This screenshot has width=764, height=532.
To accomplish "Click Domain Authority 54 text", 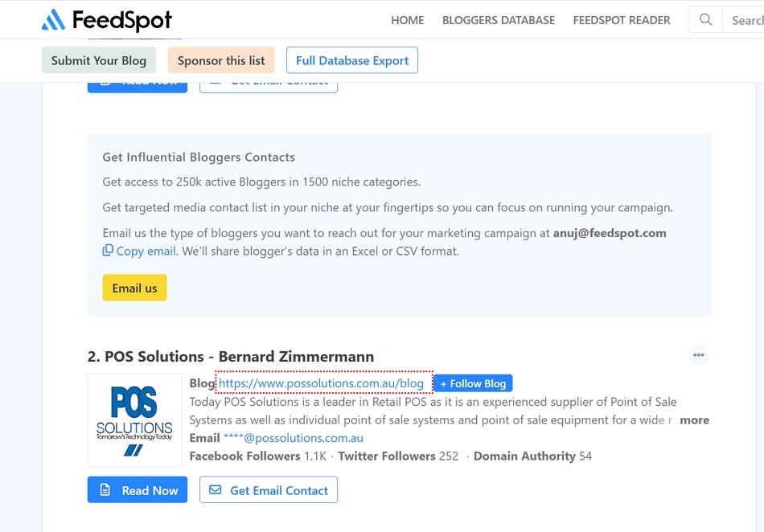I will (x=532, y=456).
